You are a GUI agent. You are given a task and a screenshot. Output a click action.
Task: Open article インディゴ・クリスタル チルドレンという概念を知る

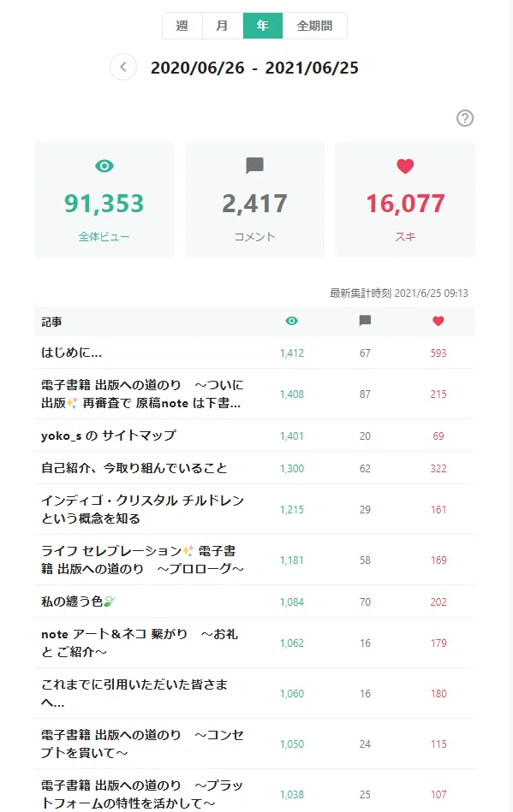pos(142,510)
